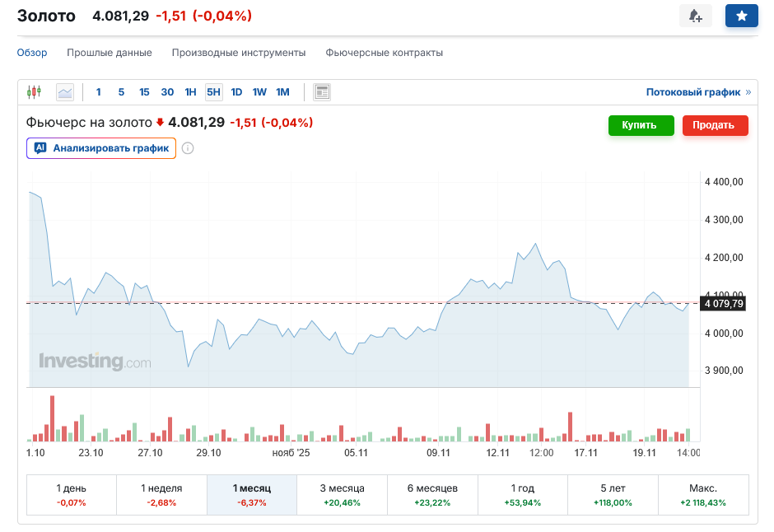The height and width of the screenshot is (532, 774).
Task: Select the 1D chart interval
Action: pos(236,92)
